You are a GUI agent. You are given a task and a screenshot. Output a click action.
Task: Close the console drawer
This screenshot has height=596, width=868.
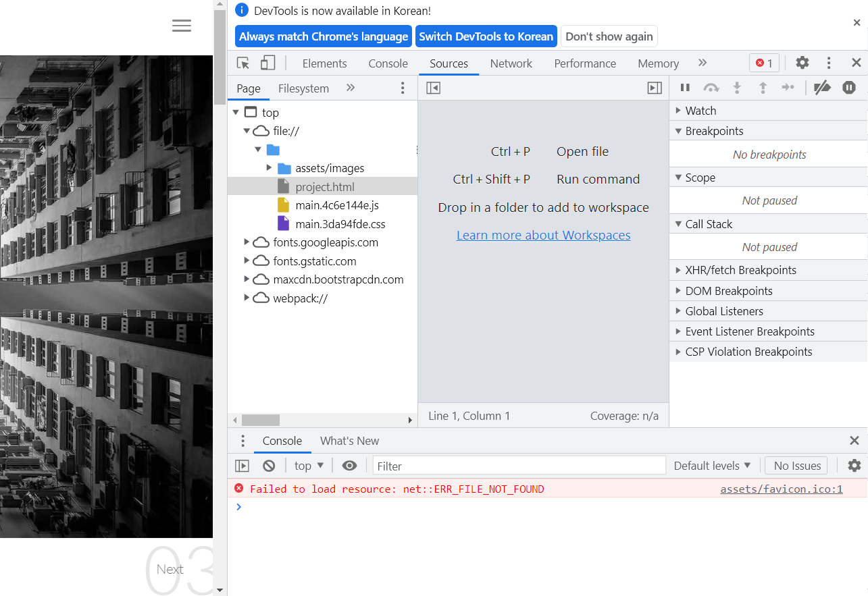click(854, 441)
